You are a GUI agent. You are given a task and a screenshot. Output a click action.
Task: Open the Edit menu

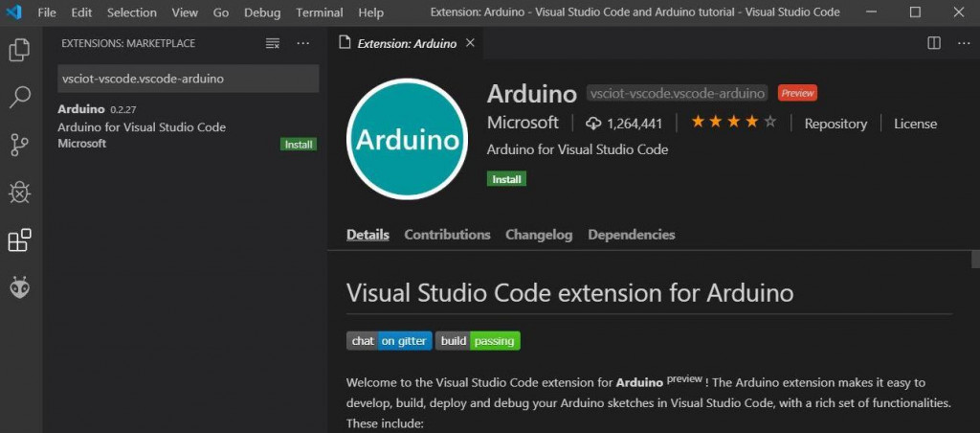tap(80, 12)
